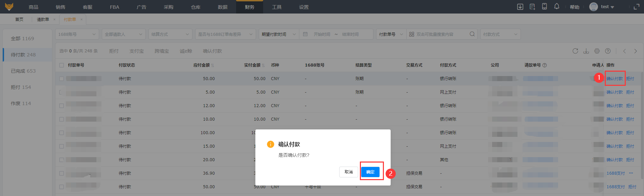Image resolution: width=644 pixels, height=196 pixels.
Task: Open the download center icon in header
Action: point(520,7)
